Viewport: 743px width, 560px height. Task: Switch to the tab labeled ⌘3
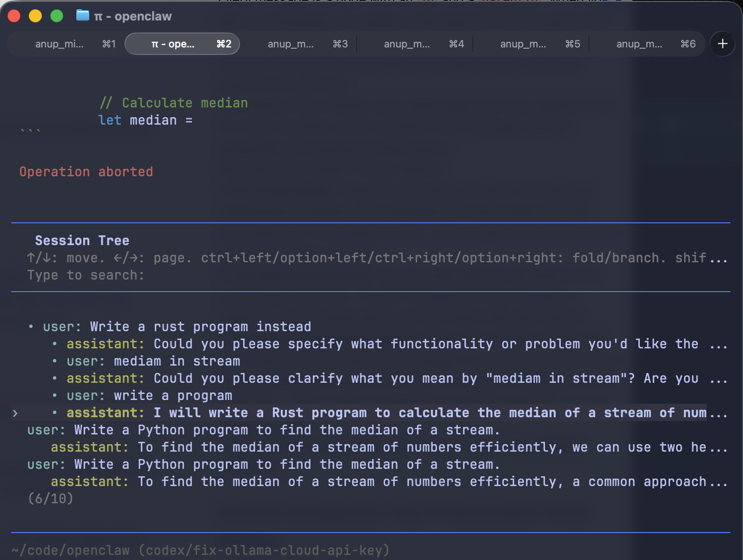pyautogui.click(x=299, y=44)
